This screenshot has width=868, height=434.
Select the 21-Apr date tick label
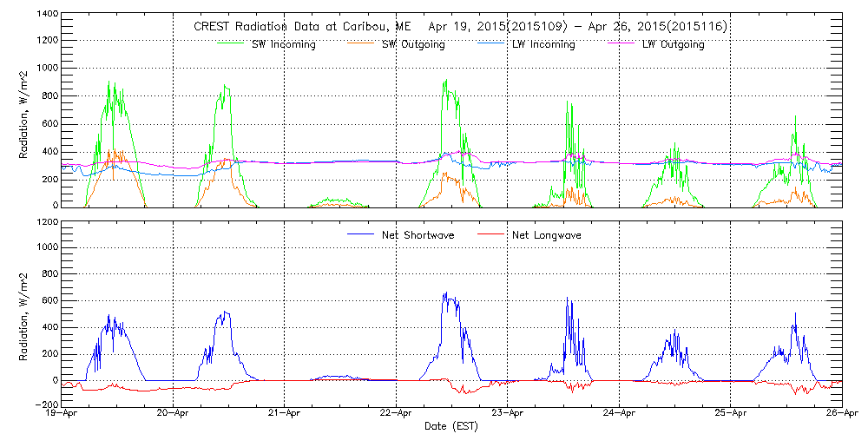[285, 414]
